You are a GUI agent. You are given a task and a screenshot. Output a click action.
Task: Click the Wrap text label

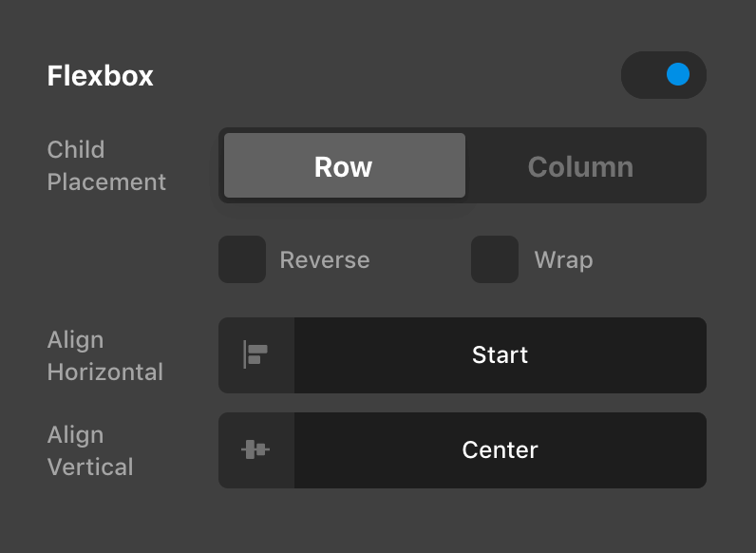pyautogui.click(x=563, y=260)
